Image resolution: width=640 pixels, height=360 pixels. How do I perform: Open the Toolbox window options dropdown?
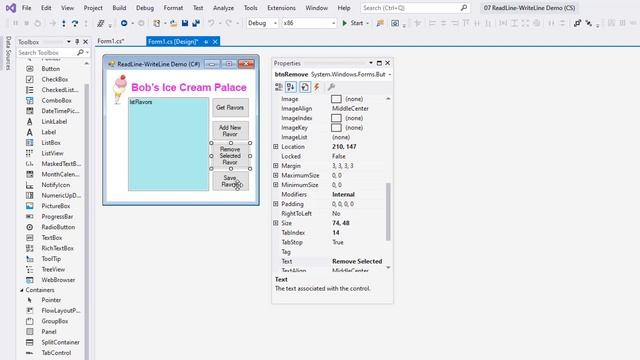pos(69,42)
